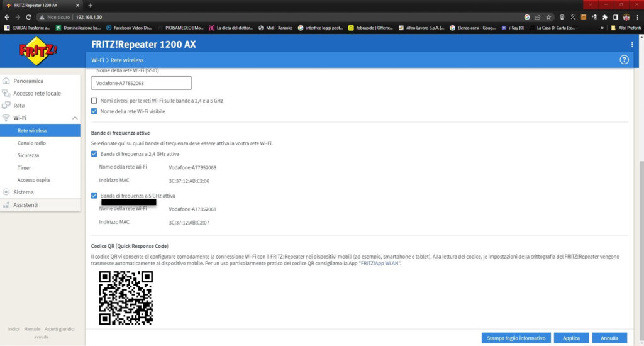
Task: Click the Manuale footer link
Action: click(x=32, y=329)
